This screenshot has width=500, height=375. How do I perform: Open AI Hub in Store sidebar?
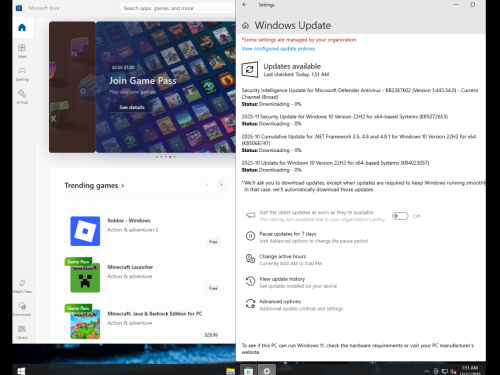[x=22, y=97]
